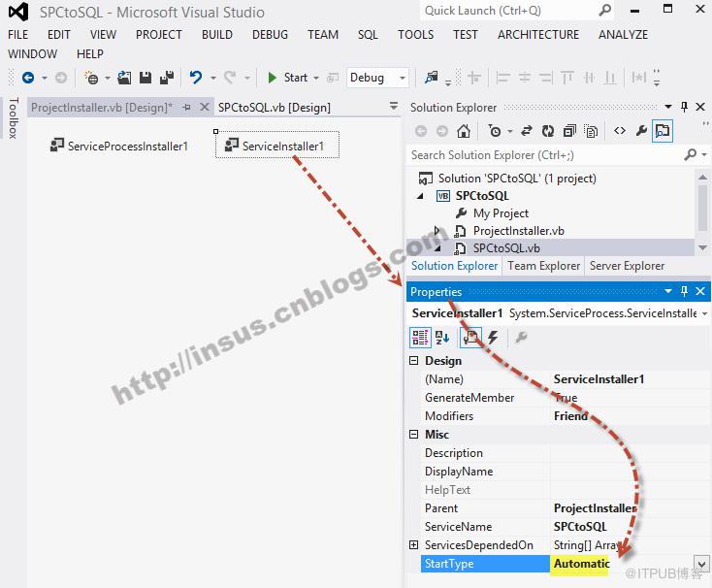Click the Save All toolbar icon

tap(167, 78)
